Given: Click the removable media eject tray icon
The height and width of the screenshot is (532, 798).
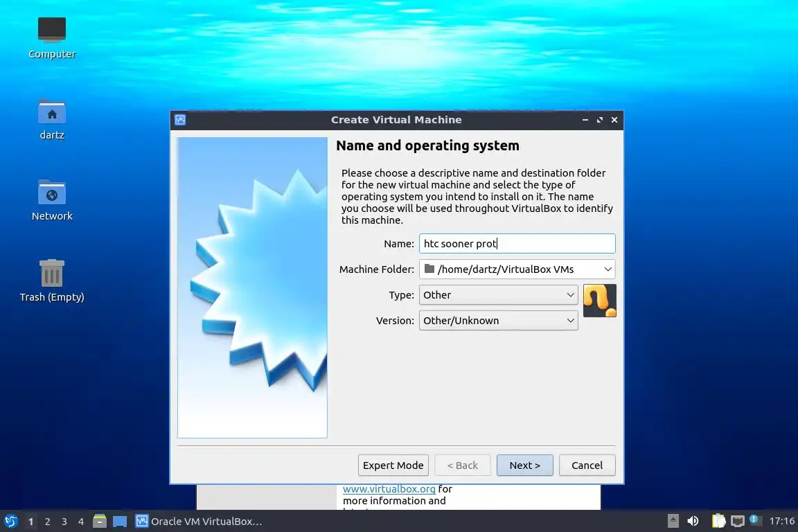Looking at the screenshot, I should (673, 521).
